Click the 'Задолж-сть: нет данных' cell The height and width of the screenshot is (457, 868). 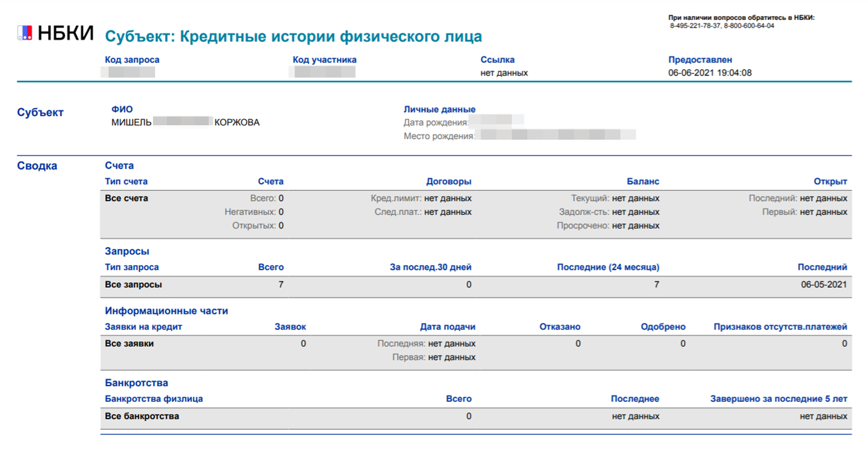tap(609, 212)
